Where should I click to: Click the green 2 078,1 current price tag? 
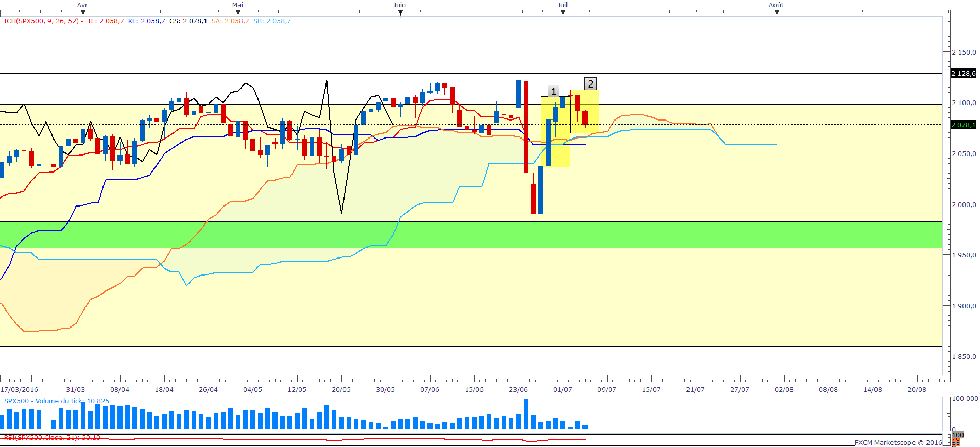(x=963, y=125)
